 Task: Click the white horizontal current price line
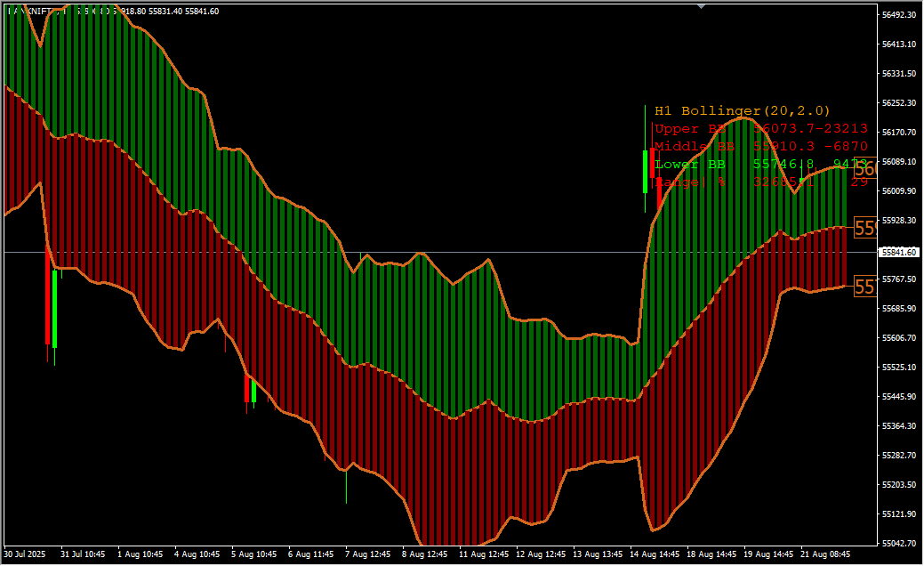click(534, 253)
